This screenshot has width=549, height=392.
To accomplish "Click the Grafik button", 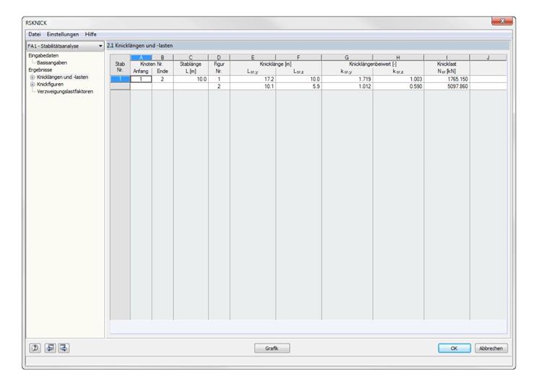I will (272, 348).
